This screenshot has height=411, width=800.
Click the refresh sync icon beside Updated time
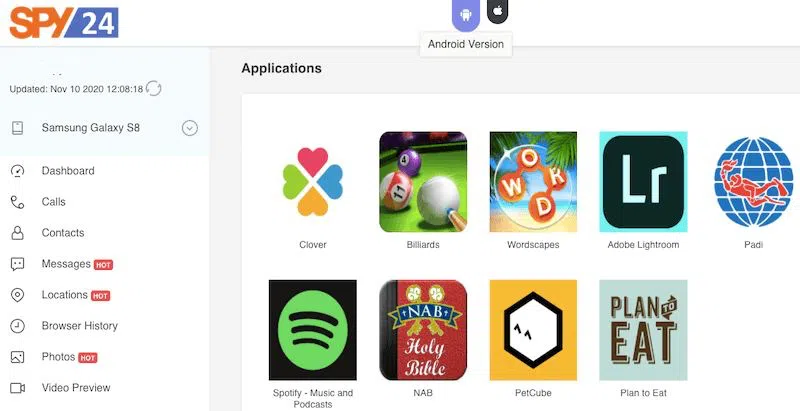154,88
